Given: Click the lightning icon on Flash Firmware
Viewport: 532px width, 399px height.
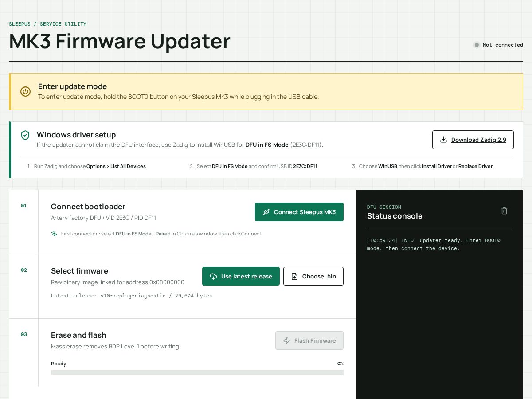Looking at the screenshot, I should tap(286, 340).
